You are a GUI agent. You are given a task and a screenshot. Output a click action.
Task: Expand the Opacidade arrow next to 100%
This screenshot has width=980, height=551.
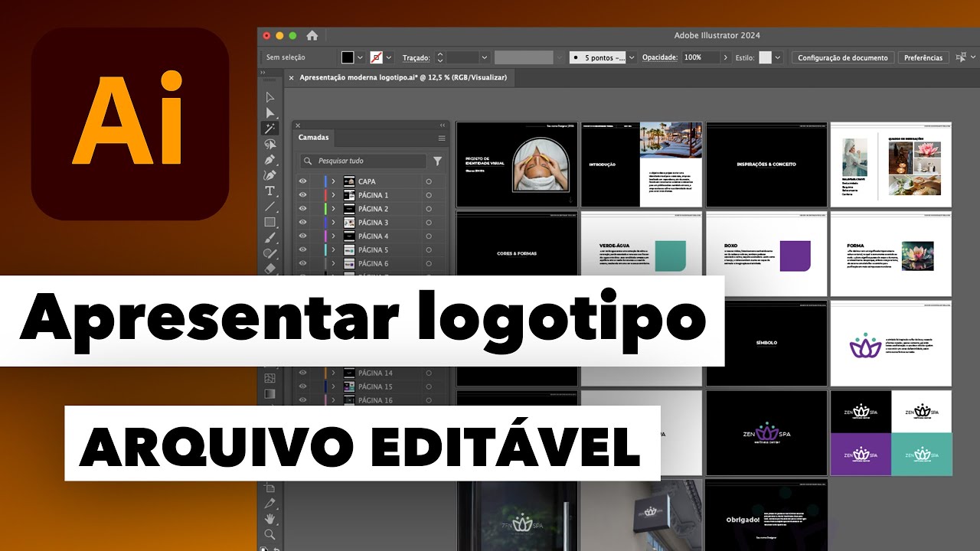click(x=725, y=57)
